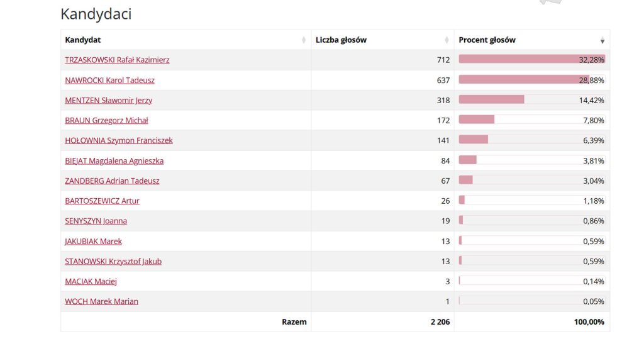Click the Razem total row label
This screenshot has width=644, height=351.
(294, 322)
